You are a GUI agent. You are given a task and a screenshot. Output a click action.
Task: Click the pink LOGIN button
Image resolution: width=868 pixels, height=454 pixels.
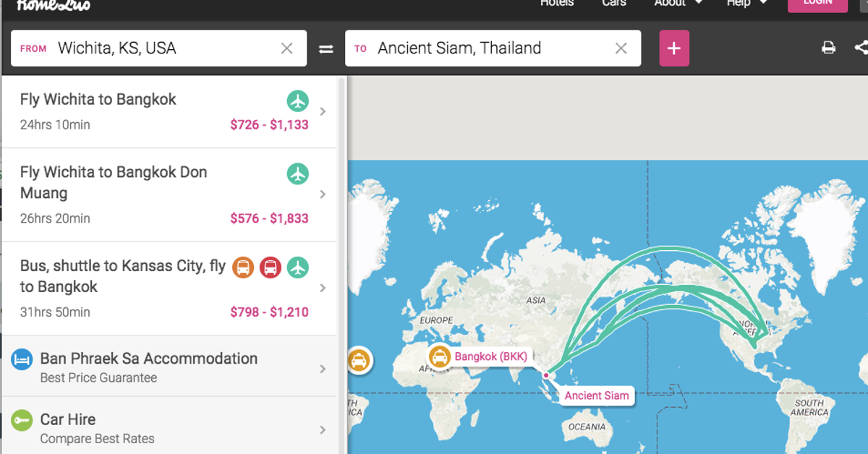click(x=817, y=4)
